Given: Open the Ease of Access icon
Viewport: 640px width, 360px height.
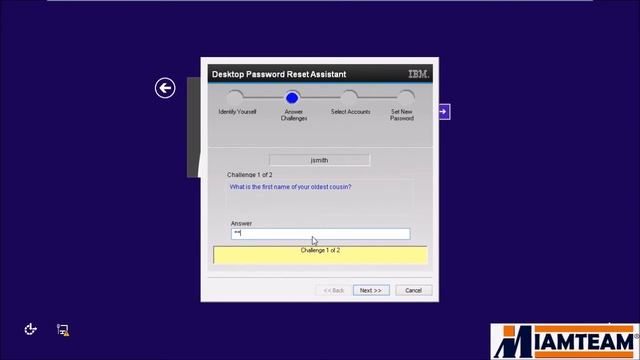Looking at the screenshot, I should [x=30, y=329].
